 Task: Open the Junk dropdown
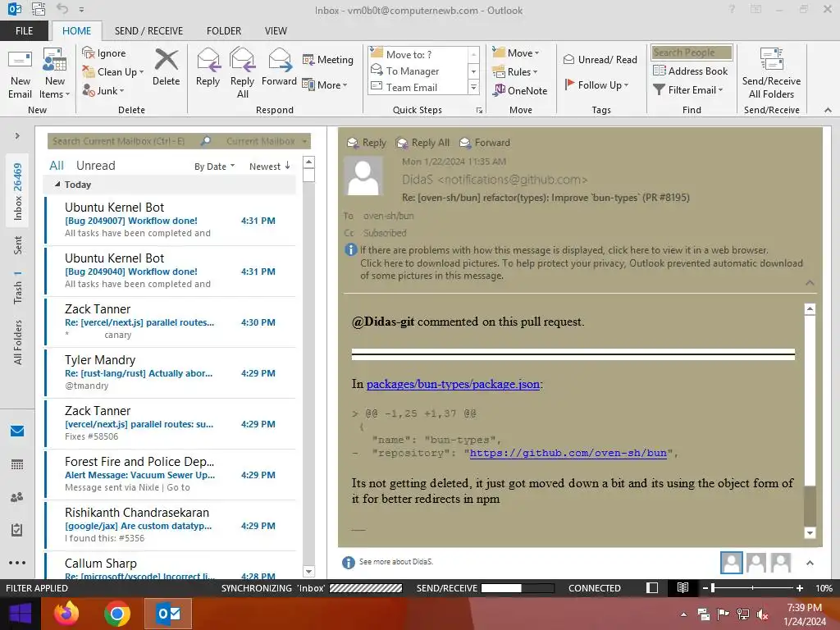pos(103,90)
